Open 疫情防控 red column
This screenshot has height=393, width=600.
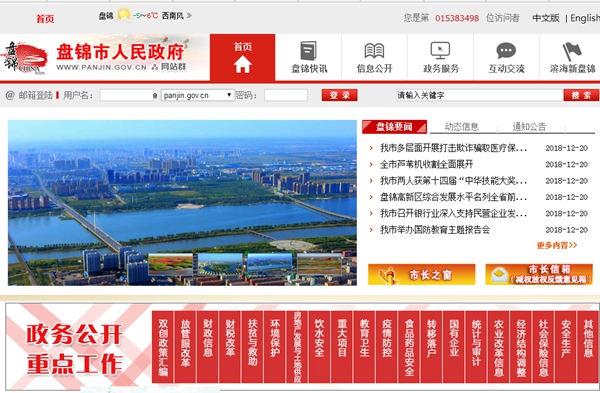tap(387, 347)
